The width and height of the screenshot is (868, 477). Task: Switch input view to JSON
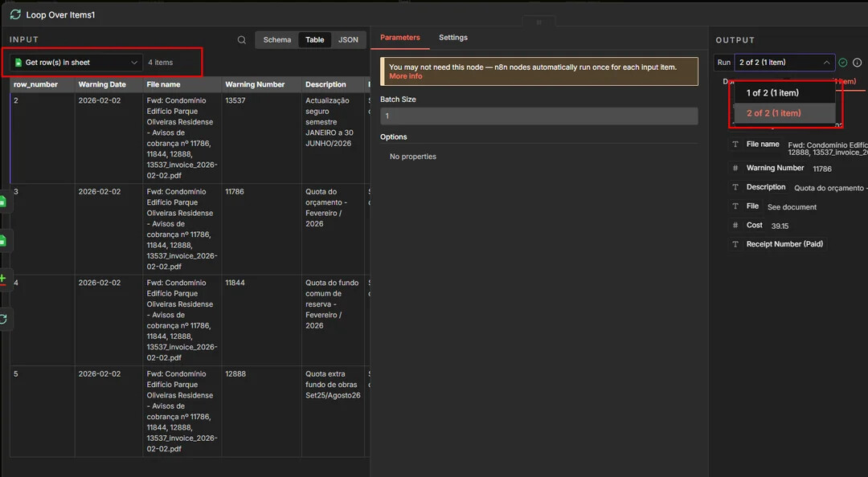click(348, 40)
